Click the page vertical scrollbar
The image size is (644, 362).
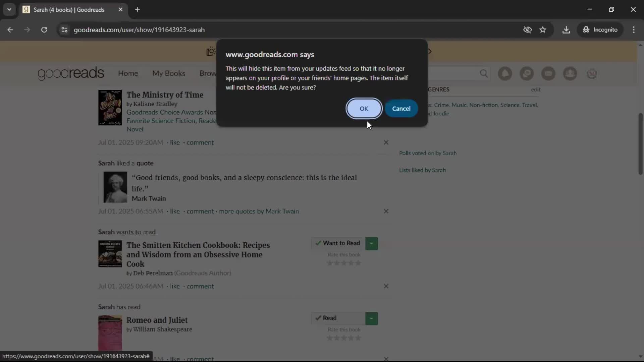(640, 143)
